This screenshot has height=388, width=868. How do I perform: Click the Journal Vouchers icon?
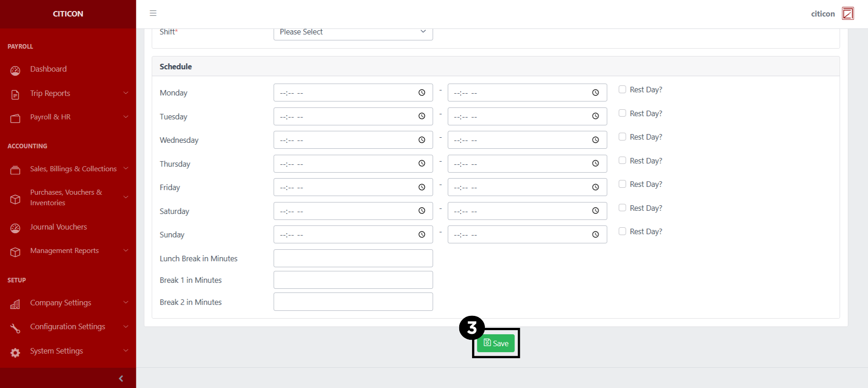pos(15,228)
